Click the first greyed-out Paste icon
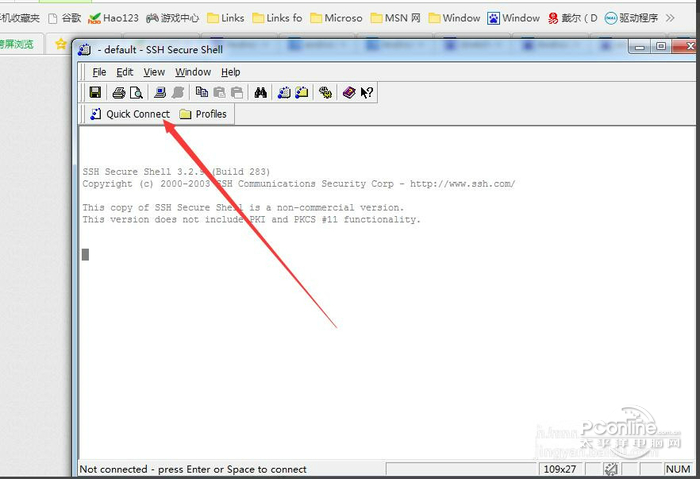The height and width of the screenshot is (479, 700). pos(219,92)
